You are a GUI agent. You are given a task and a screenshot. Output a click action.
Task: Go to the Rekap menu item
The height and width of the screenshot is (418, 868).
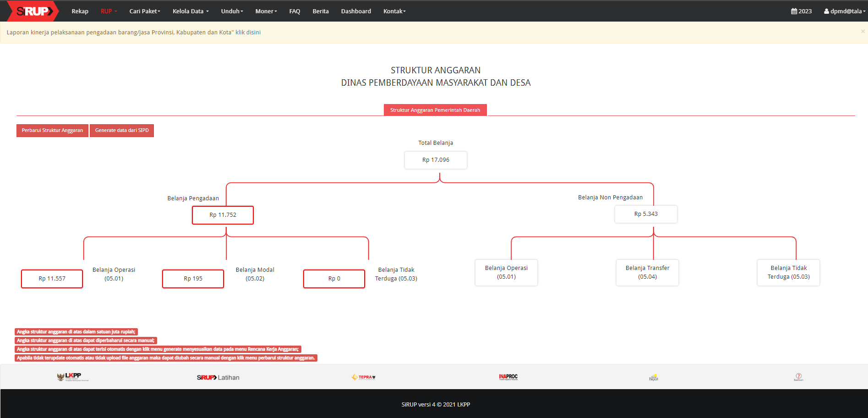[x=80, y=11]
